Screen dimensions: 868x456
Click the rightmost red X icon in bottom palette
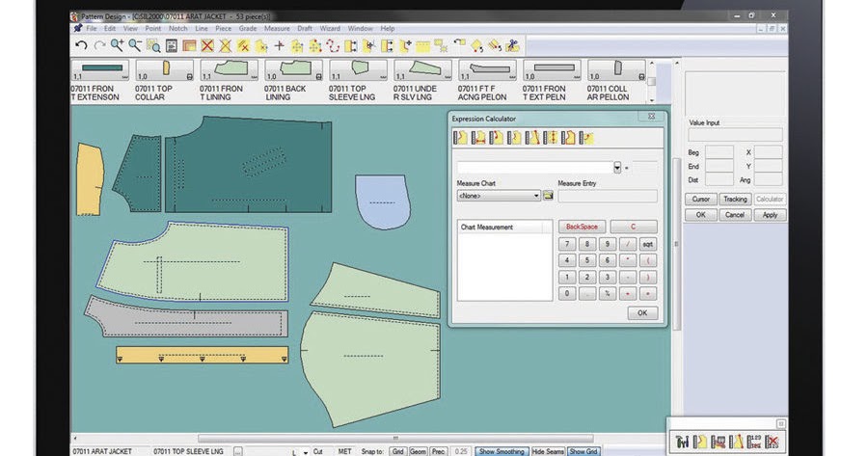(772, 442)
